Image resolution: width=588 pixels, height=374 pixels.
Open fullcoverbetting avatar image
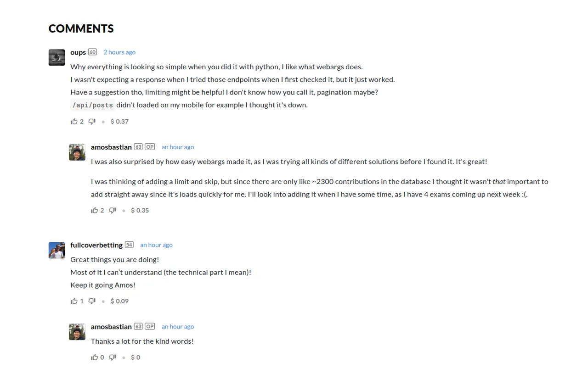(57, 250)
